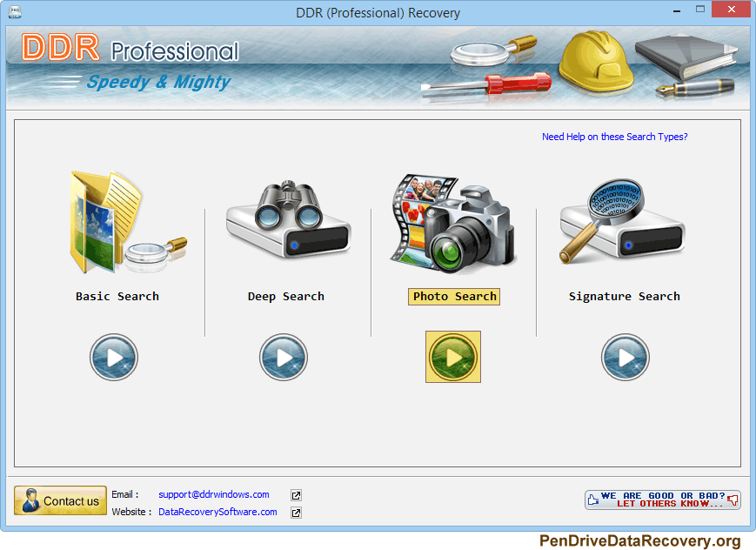
Task: Click the WE ARE GOOD OR BAD feedback button
Action: tap(662, 499)
